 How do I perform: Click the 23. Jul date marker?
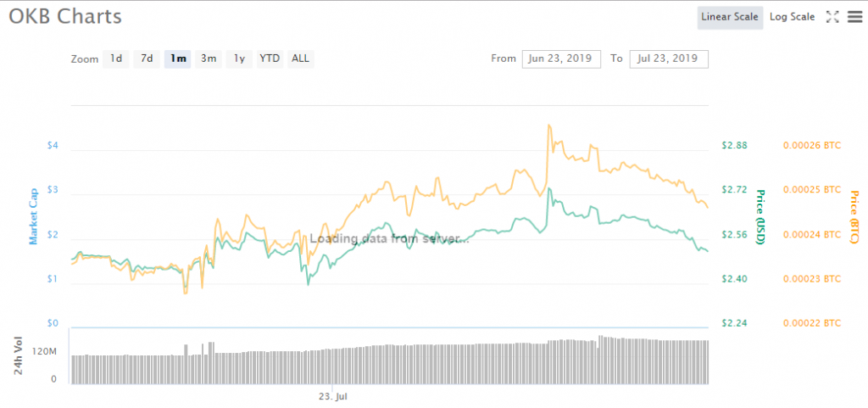click(x=332, y=397)
